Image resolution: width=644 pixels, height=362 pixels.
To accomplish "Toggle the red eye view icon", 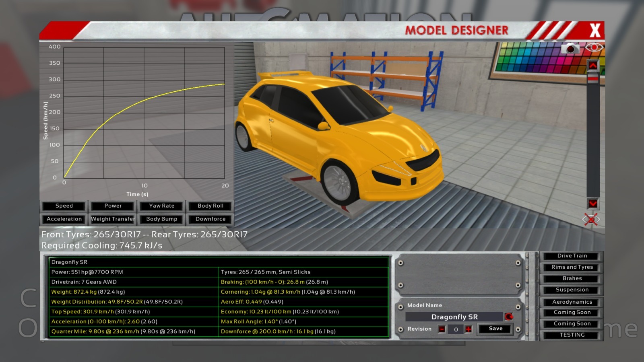I will 594,47.
